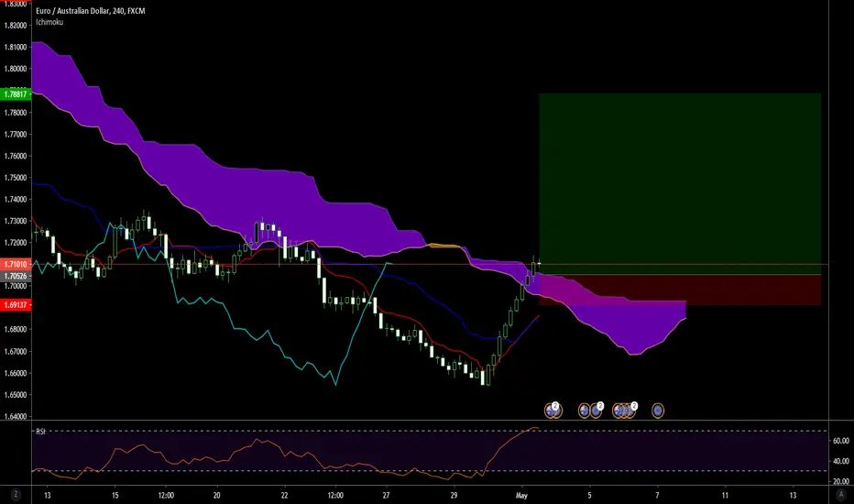
Task: Click the 1.75000 price axis label
Action: [16, 178]
